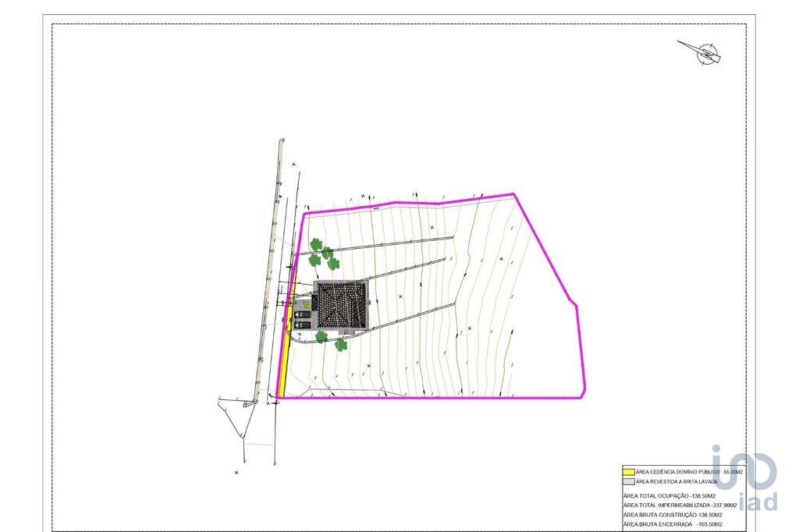
Task: Click the "ÁREA BRUTA CONSTRUÇÃO" text line
Action: click(673, 514)
